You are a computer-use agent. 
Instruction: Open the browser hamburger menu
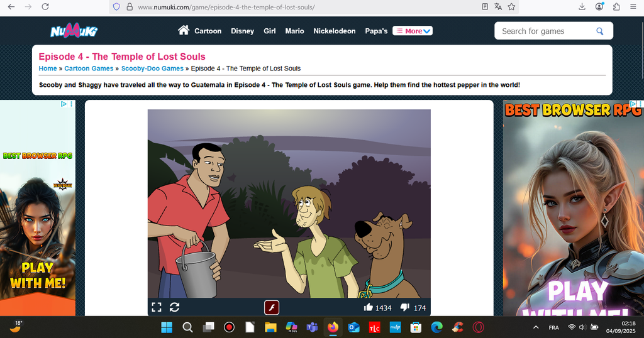(633, 6)
